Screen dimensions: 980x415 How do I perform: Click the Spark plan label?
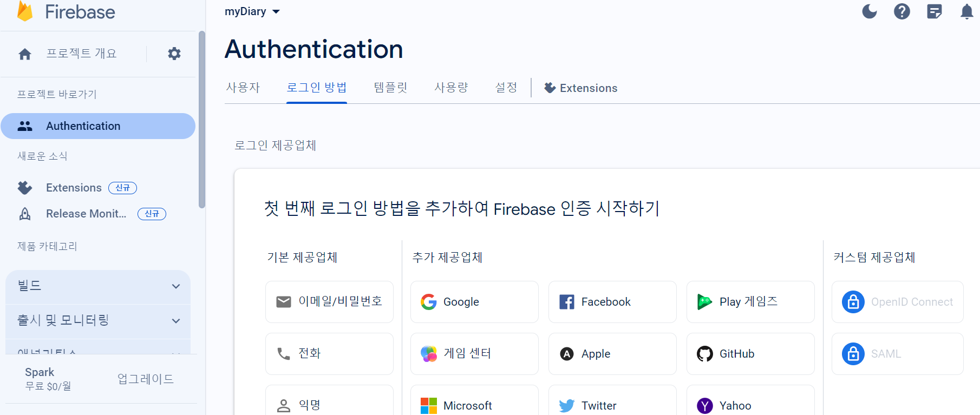40,372
